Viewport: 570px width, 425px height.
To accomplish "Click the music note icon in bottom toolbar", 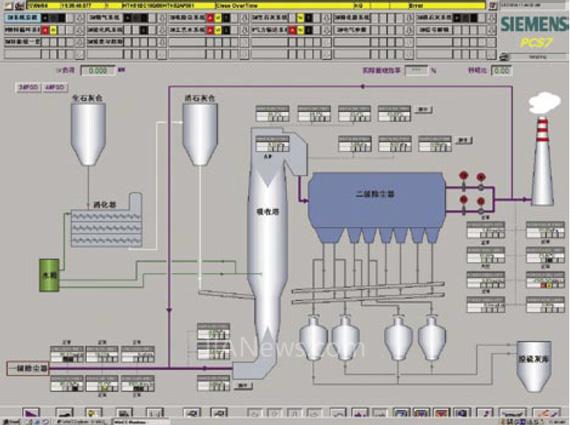I will (485, 413).
